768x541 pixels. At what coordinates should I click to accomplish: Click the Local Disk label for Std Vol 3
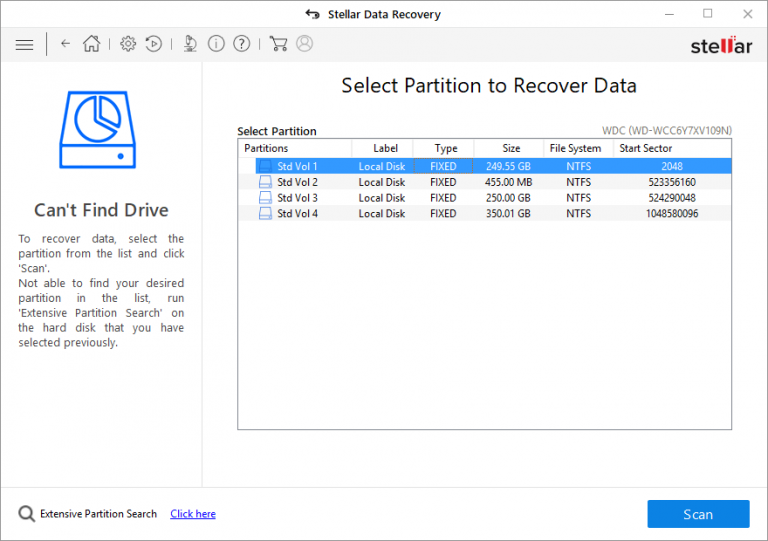(x=382, y=198)
